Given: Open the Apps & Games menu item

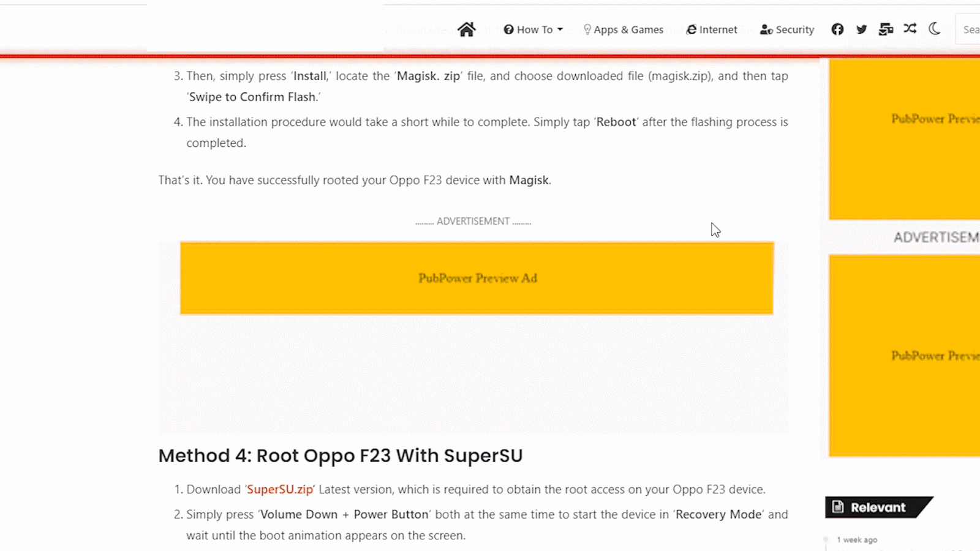Looking at the screenshot, I should pos(623,29).
